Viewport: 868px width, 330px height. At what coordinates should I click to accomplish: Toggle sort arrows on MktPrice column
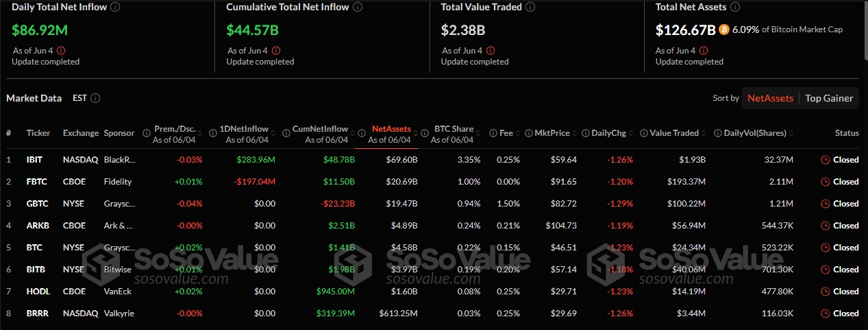[x=574, y=133]
